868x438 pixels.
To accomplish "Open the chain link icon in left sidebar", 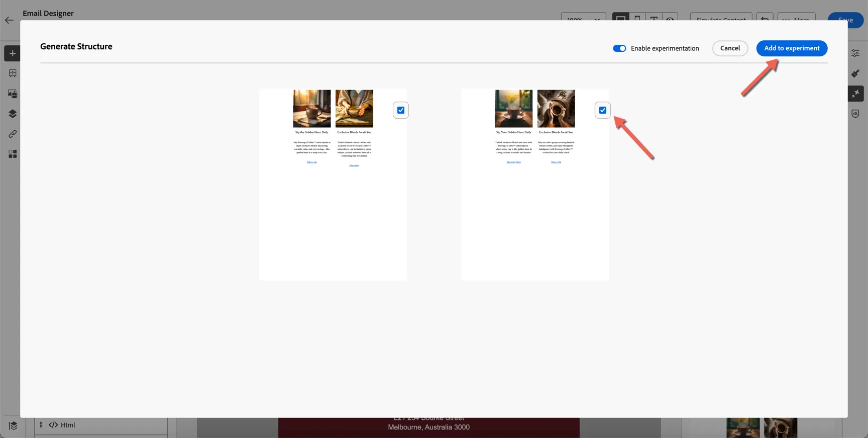I will (x=13, y=134).
